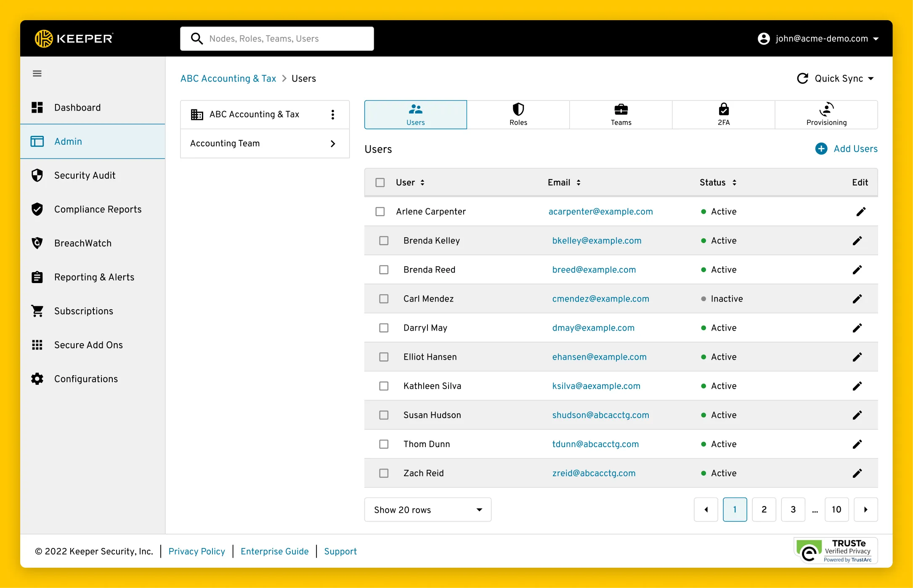Open ABC Accounting & Tax options menu
Screen dimensions: 913x588
[333, 114]
